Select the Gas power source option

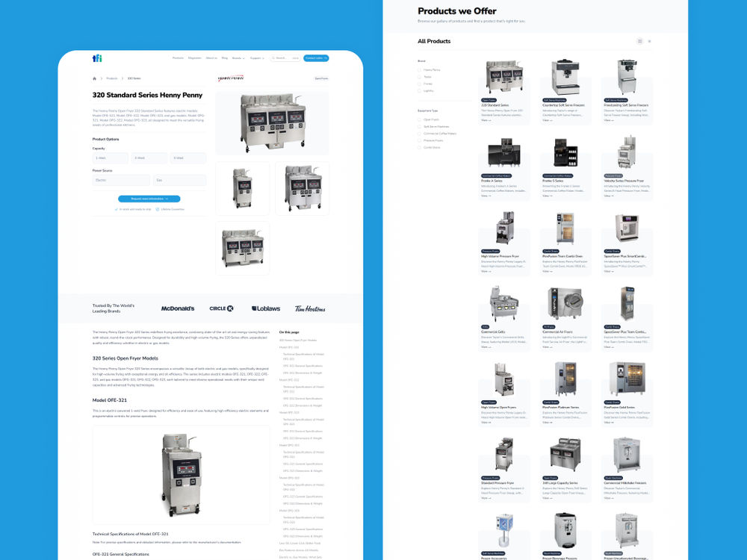[x=179, y=180]
